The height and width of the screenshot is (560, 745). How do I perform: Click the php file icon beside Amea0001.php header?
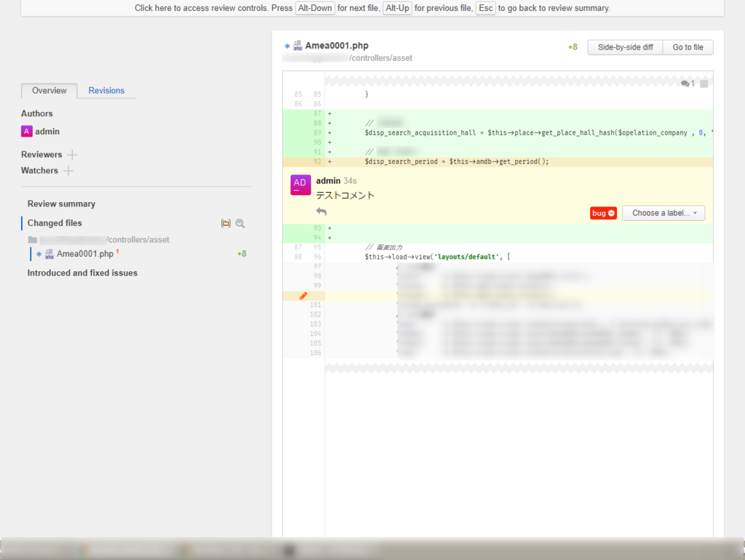298,46
